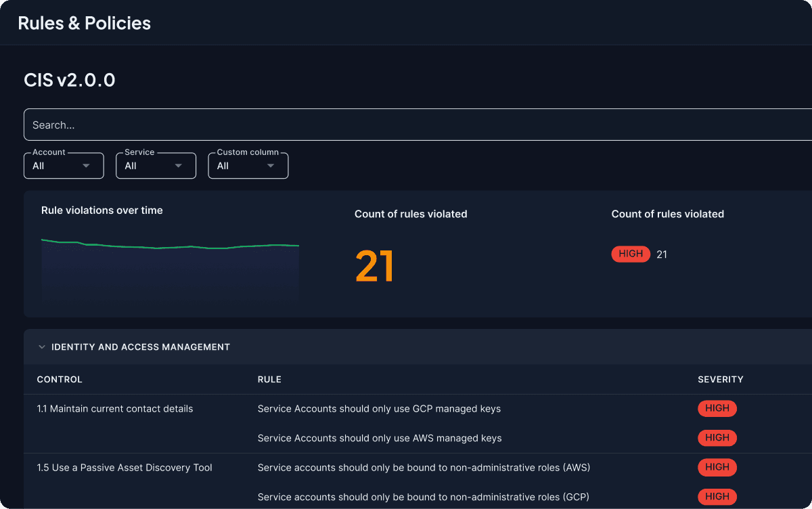Click the Rules & Policies page title
Viewport: 812px width, 509px height.
pos(85,23)
